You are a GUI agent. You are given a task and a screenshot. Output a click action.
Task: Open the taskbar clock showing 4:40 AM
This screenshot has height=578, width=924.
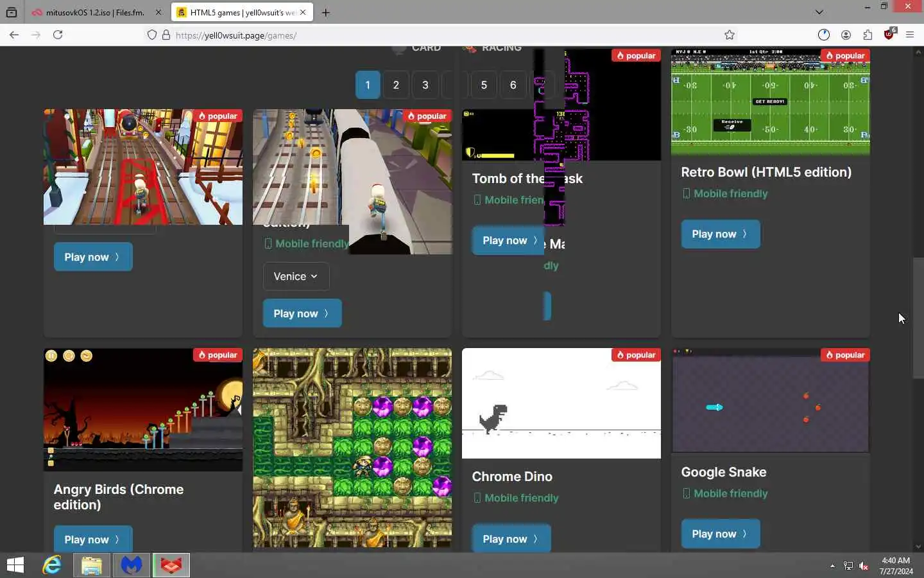point(896,566)
